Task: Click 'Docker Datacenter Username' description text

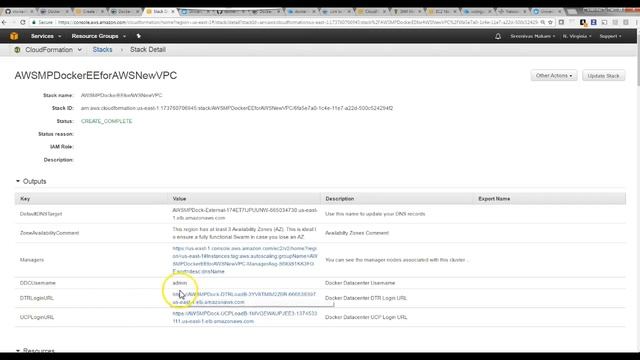Action: click(x=360, y=283)
